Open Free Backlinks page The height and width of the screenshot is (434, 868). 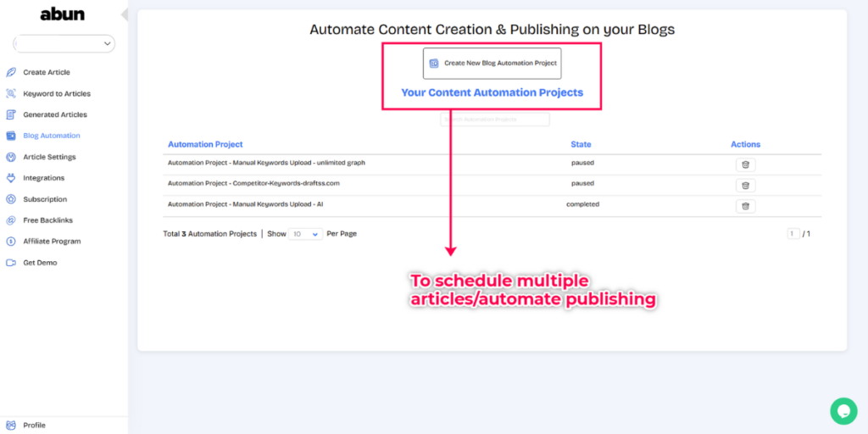click(48, 220)
